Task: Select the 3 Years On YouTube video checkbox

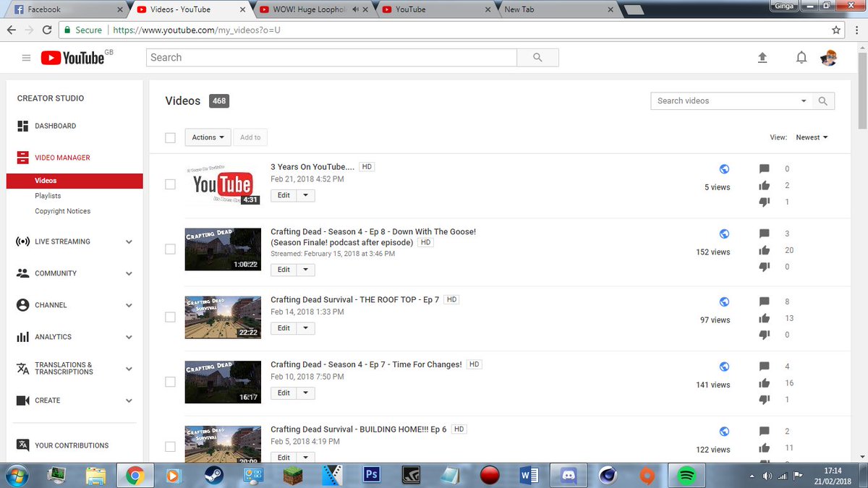Action: [170, 184]
